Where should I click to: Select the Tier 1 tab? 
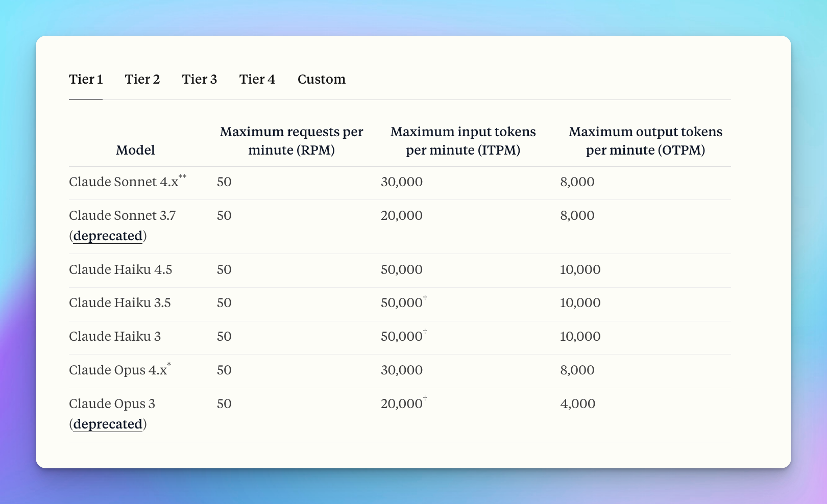[x=86, y=80]
